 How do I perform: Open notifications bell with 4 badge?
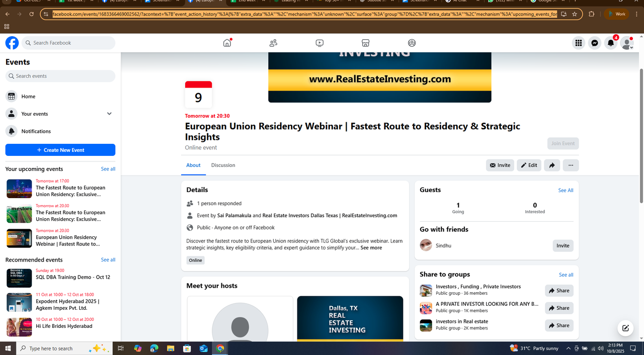tap(611, 43)
